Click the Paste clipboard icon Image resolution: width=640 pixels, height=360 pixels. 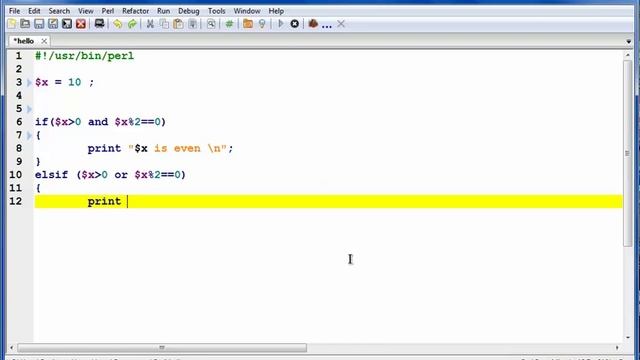178,24
